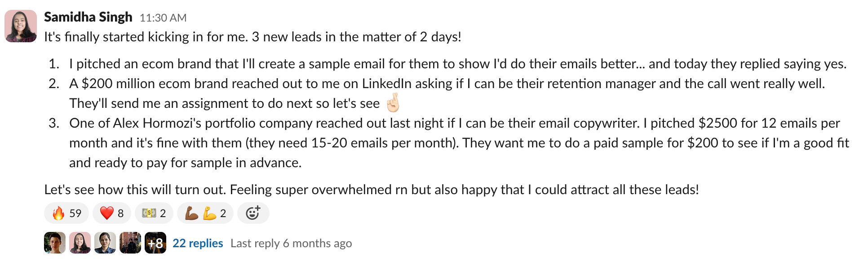Click the fourth dark replier avatar in the thread row

pos(130,243)
